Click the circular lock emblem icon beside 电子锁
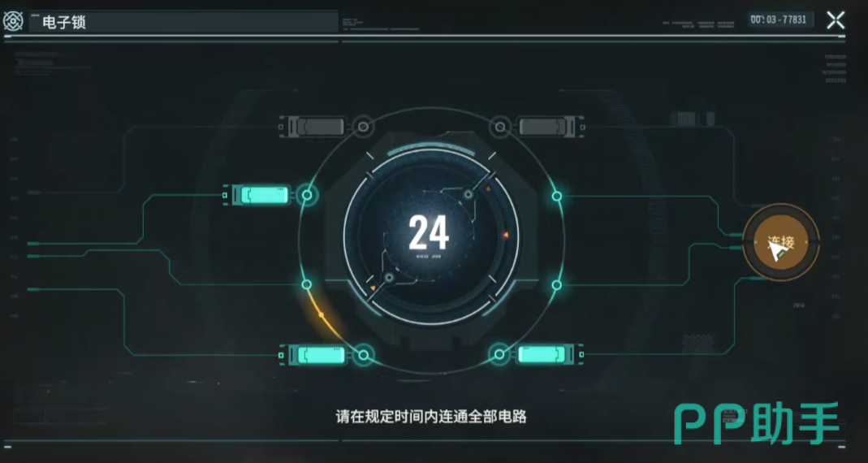This screenshot has width=868, height=463. pyautogui.click(x=13, y=21)
